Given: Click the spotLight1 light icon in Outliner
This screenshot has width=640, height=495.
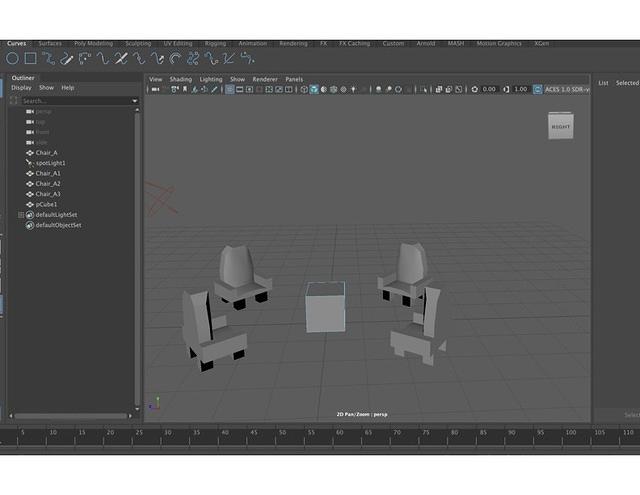Looking at the screenshot, I should click(30, 163).
